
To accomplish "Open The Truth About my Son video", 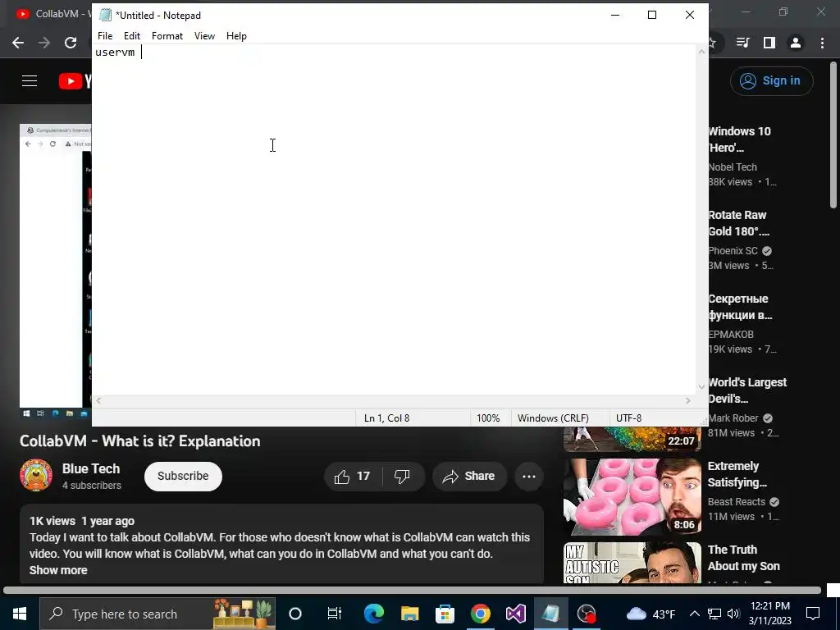I will [x=743, y=558].
